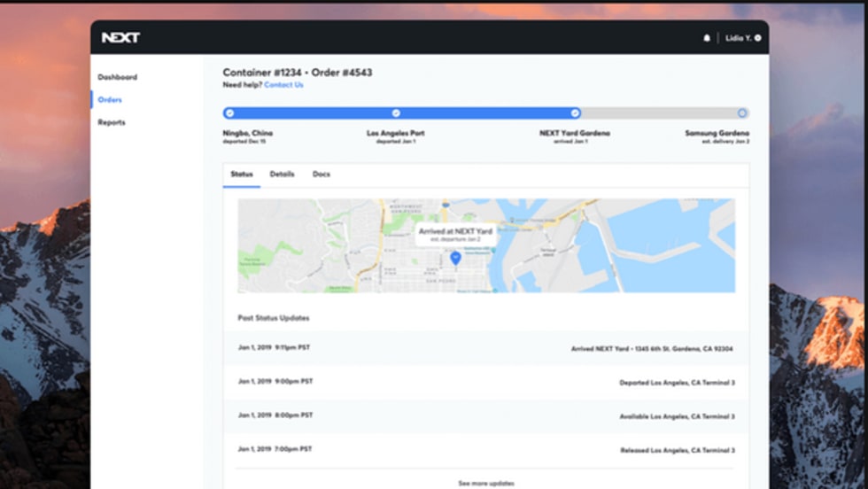Screen dimensions: 868x489
Task: Click the notification bell icon
Action: click(707, 38)
